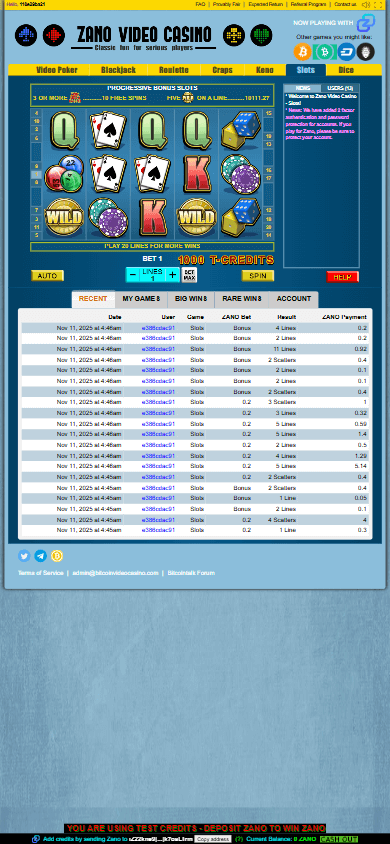
Task: Open the Twitter social icon
Action: pos(24,556)
